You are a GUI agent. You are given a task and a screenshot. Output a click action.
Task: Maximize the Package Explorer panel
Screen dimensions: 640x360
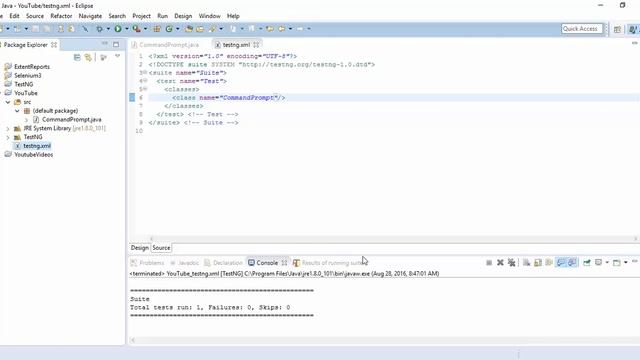point(116,44)
